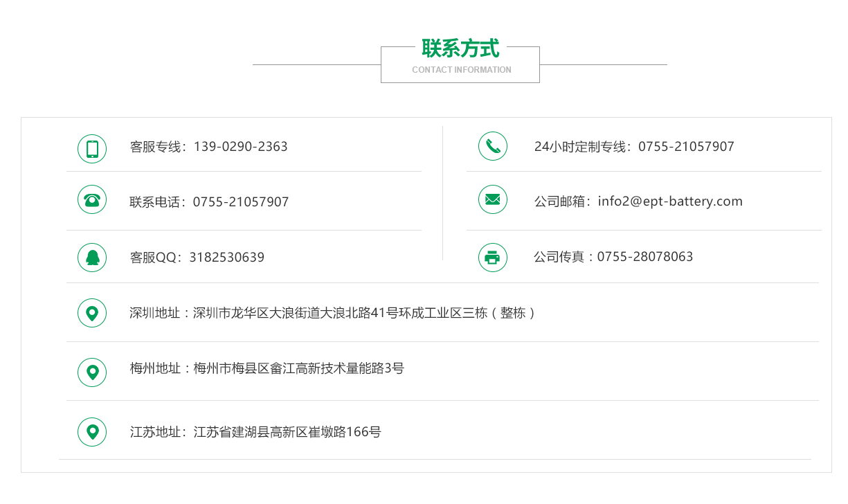
Task: Click the handset icon for 24小时定制专线
Action: 492,146
